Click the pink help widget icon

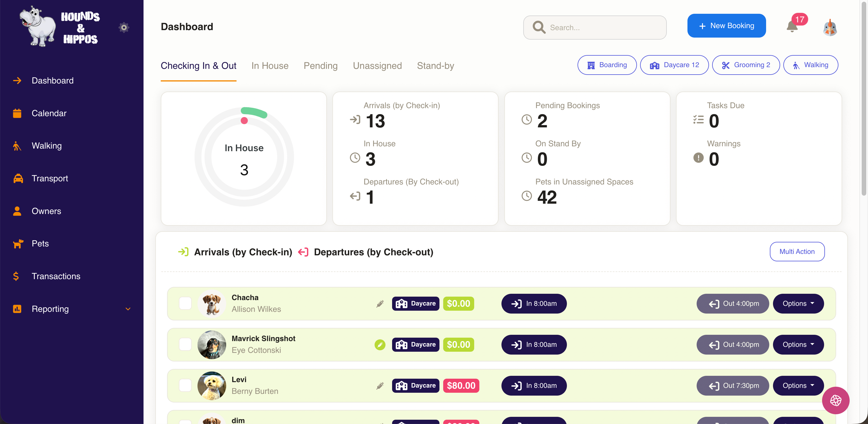click(x=835, y=400)
